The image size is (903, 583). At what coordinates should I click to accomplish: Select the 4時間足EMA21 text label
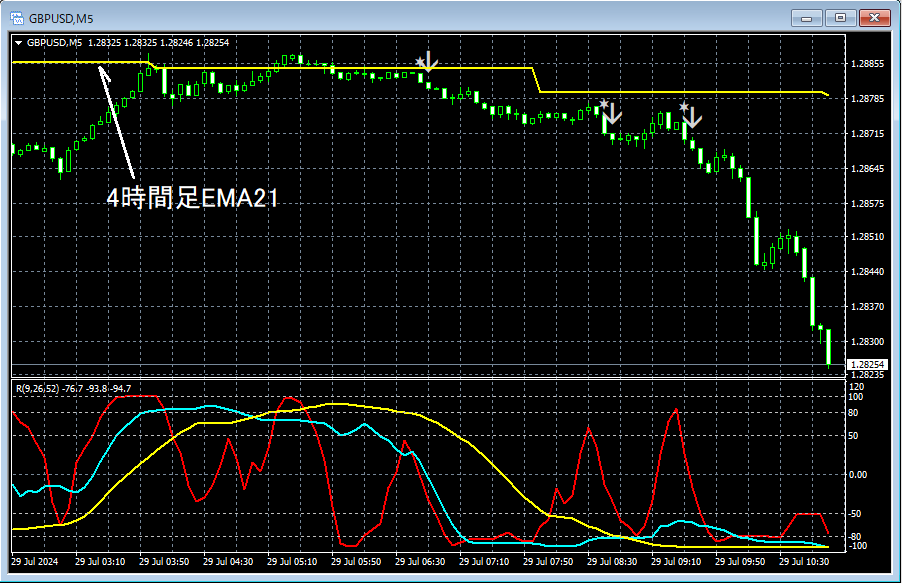pyautogui.click(x=192, y=199)
